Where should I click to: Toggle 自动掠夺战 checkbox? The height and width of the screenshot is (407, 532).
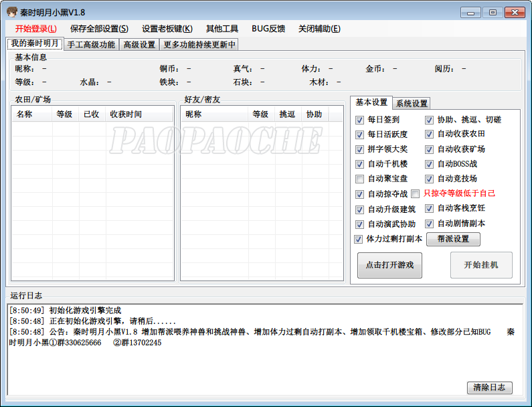[359, 194]
